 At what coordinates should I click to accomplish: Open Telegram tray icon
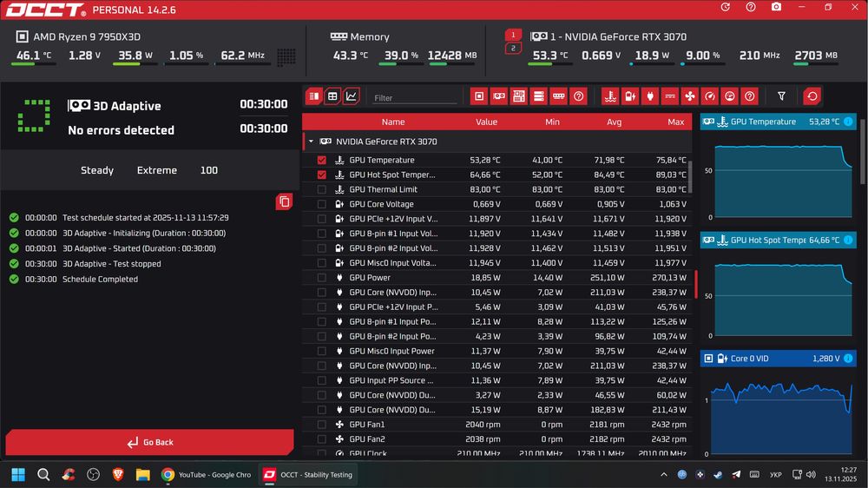(736, 475)
